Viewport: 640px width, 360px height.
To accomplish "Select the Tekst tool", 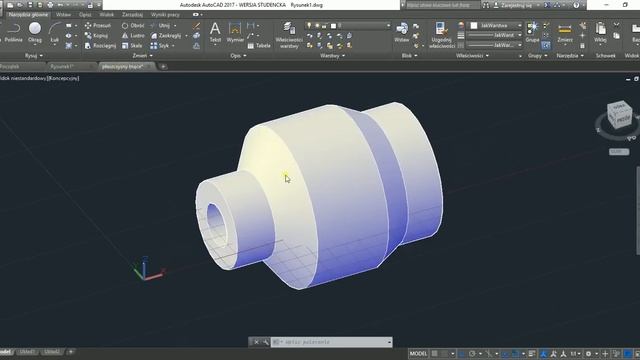I will pos(215,32).
